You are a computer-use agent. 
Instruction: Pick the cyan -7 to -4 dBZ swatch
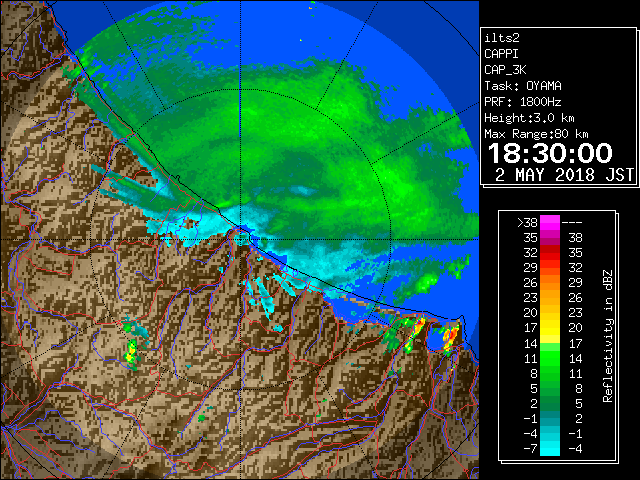click(x=550, y=449)
